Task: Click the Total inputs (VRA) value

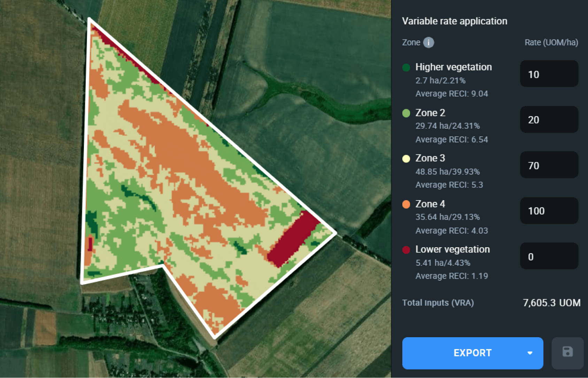Action: click(x=551, y=303)
